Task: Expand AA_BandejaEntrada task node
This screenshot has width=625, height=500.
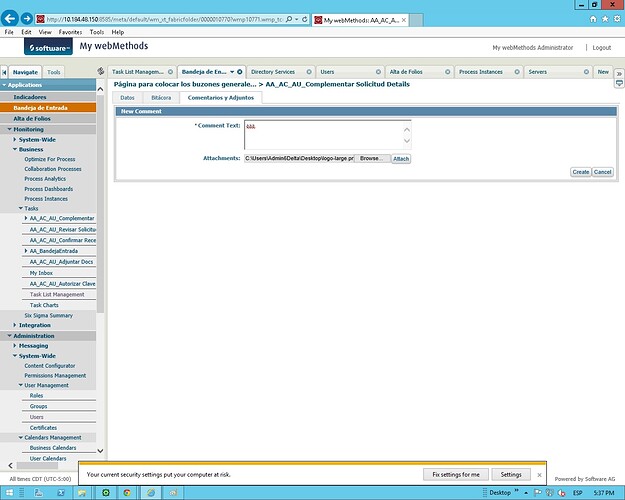Action: (26, 251)
